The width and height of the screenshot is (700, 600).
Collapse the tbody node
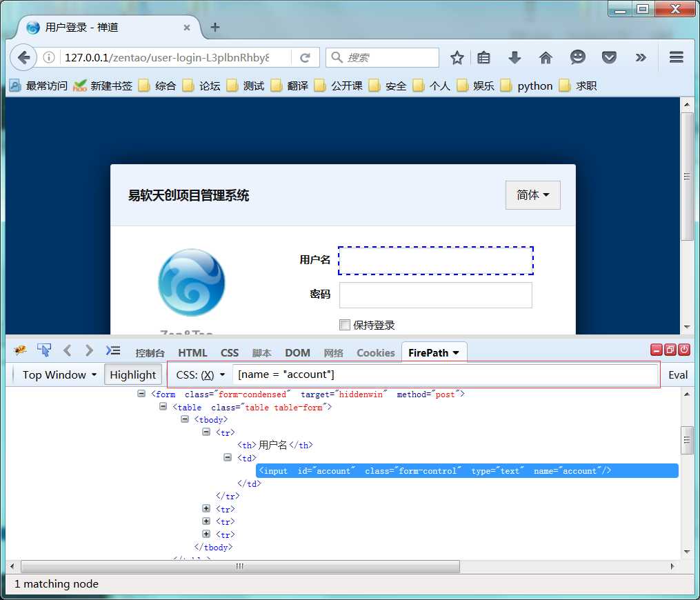coord(184,419)
